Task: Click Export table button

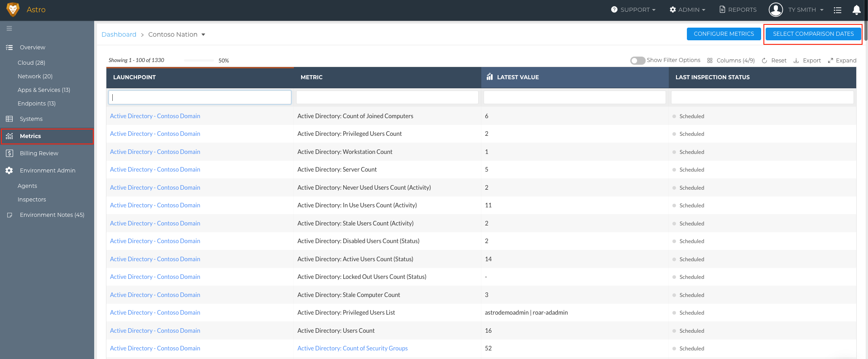Action: click(807, 61)
